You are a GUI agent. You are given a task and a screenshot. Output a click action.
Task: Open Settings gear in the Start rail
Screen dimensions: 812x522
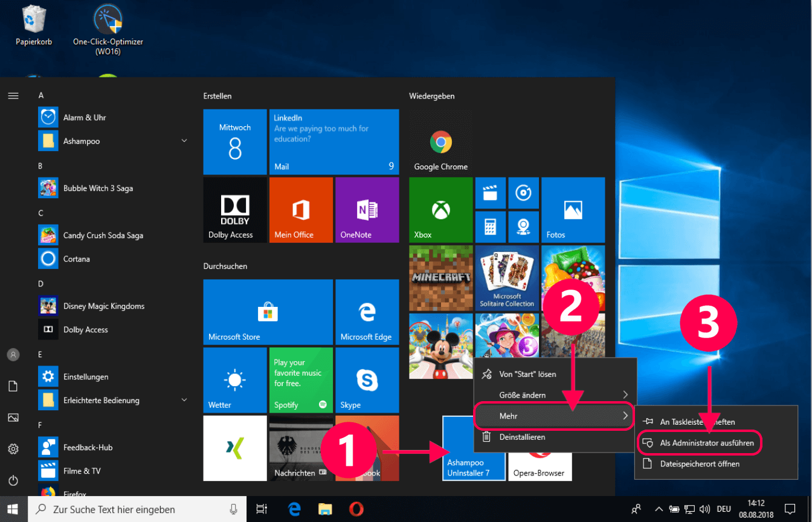[13, 449]
